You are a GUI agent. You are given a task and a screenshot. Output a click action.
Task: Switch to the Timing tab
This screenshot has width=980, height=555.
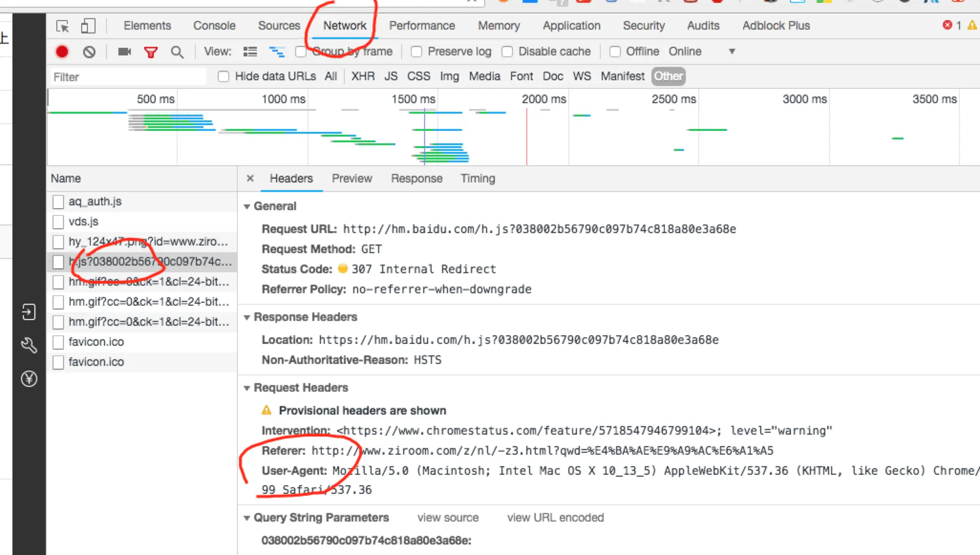tap(478, 179)
